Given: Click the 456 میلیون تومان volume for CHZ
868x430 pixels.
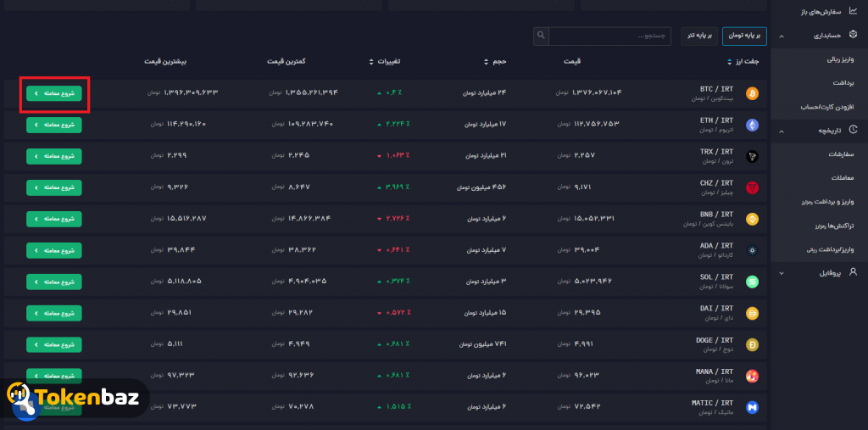Looking at the screenshot, I should point(481,187).
